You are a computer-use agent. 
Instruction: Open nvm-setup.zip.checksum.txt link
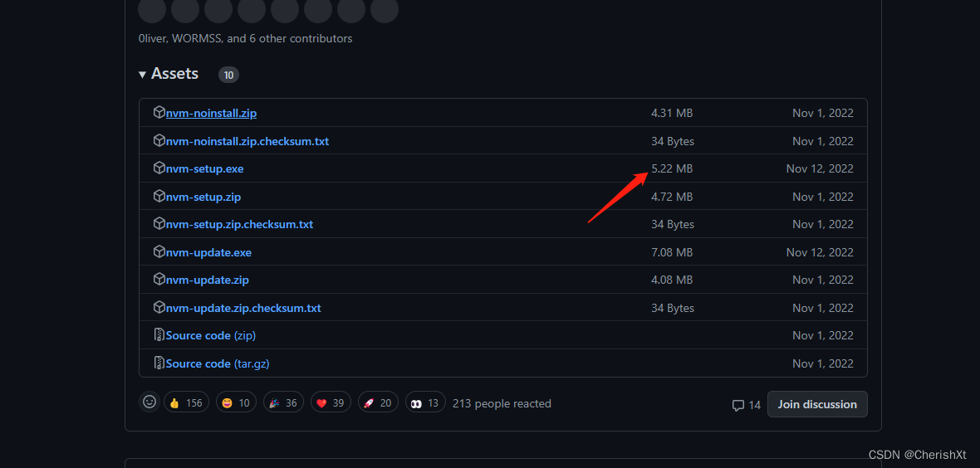point(240,224)
